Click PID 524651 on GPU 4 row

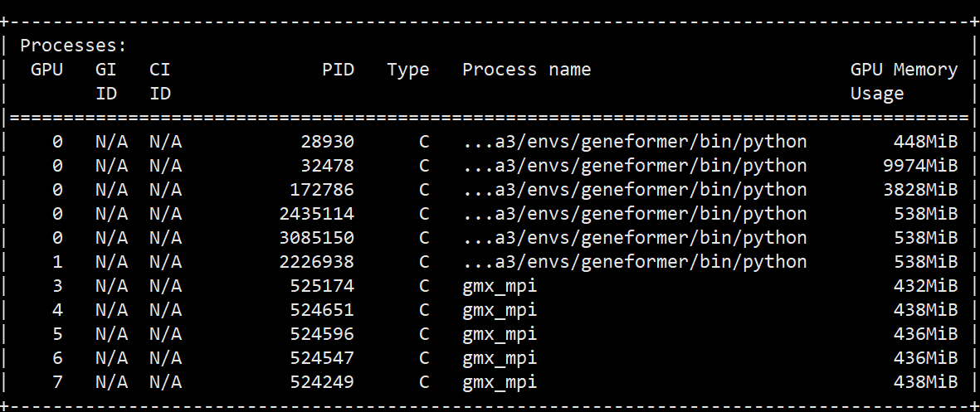(x=322, y=310)
